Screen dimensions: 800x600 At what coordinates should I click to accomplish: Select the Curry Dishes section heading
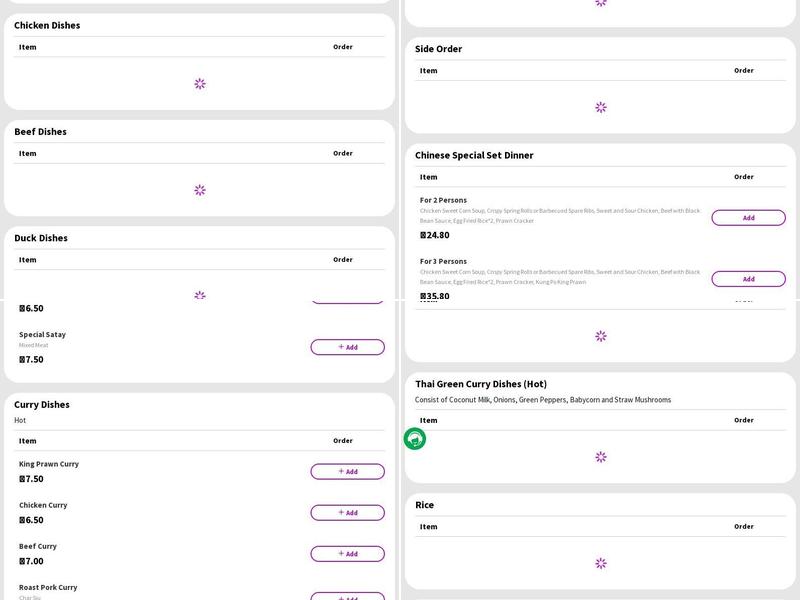(x=42, y=405)
